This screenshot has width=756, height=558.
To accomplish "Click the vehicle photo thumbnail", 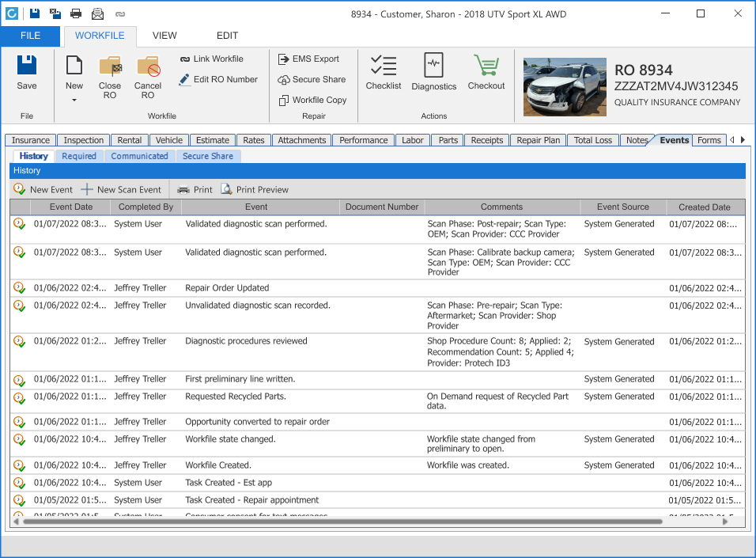I will coord(565,87).
